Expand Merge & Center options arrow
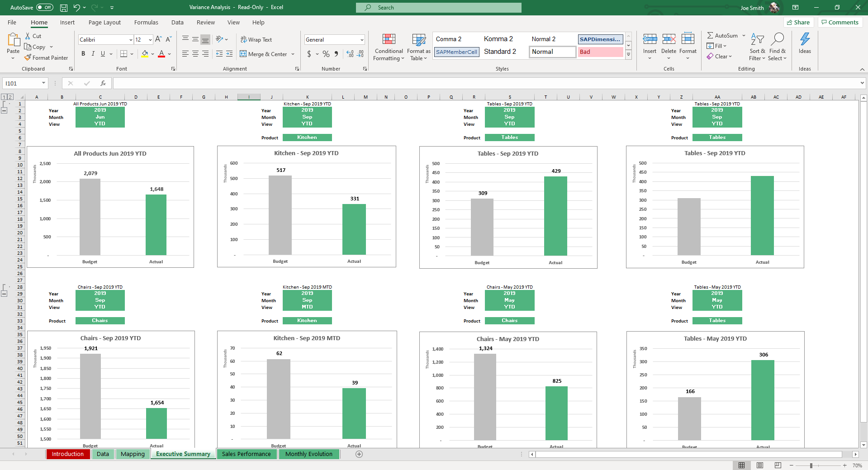The width and height of the screenshot is (868, 470). point(293,54)
